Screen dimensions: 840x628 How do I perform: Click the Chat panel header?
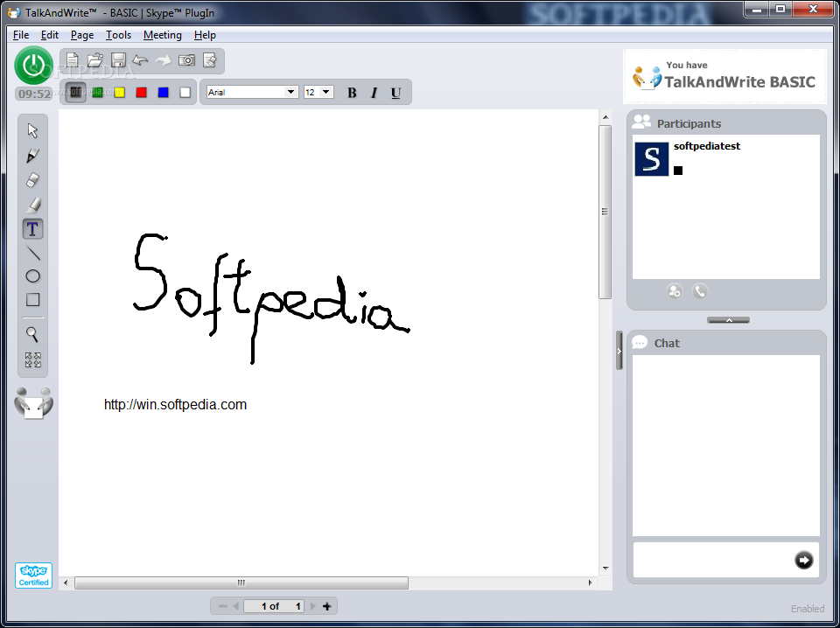coord(726,343)
